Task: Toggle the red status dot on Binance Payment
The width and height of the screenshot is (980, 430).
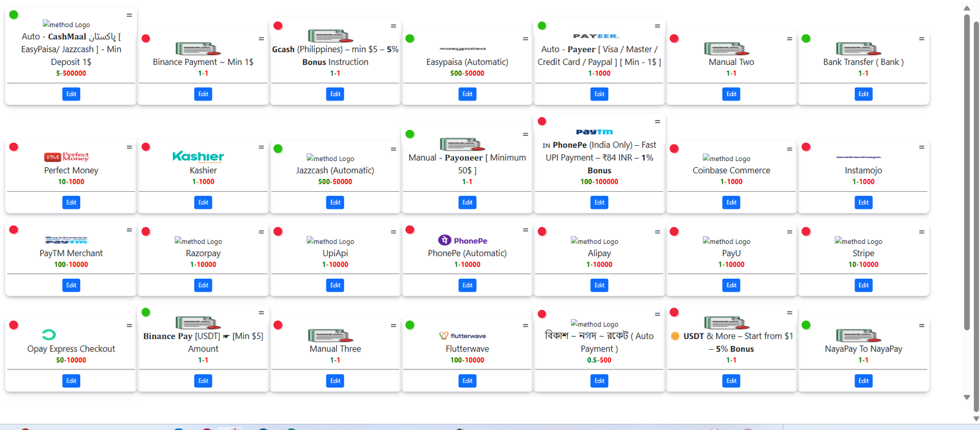Action: point(146,39)
